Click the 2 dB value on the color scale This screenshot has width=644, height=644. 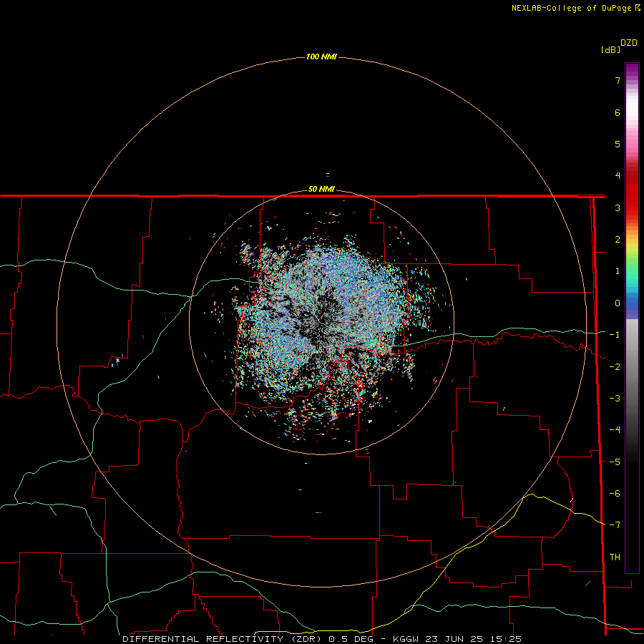point(618,240)
